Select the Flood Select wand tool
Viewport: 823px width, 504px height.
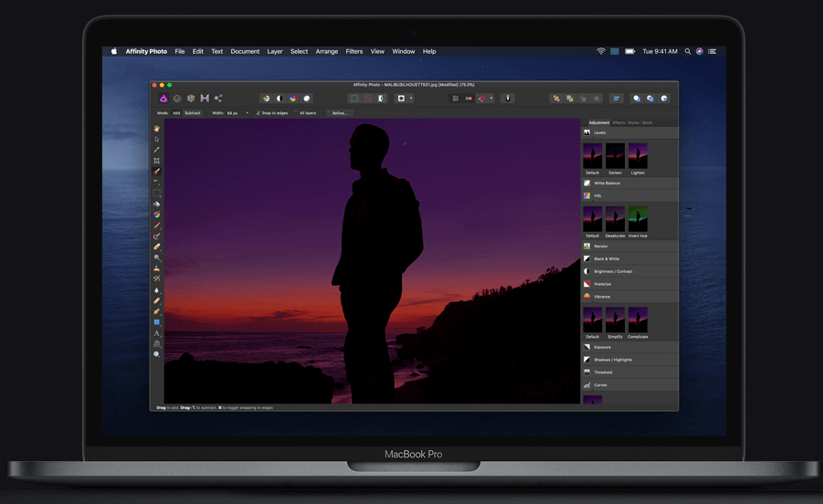[x=156, y=183]
